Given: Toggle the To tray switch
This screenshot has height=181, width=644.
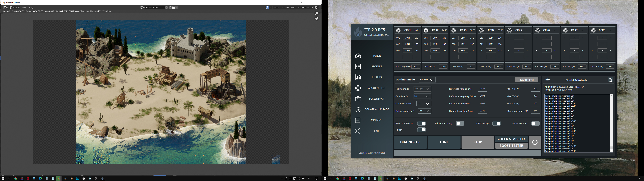Looking at the screenshot, I should tap(421, 130).
